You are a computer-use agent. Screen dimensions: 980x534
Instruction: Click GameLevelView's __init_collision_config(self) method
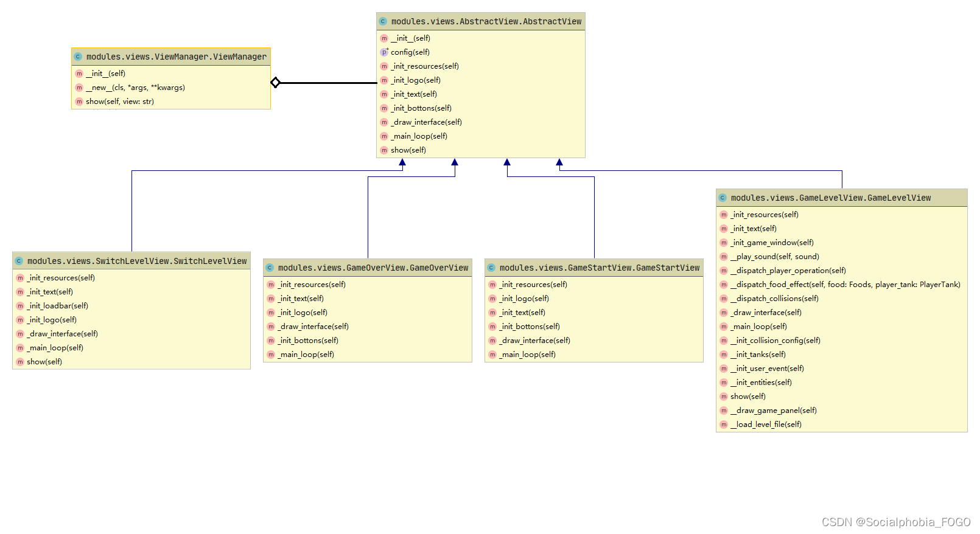[775, 341]
